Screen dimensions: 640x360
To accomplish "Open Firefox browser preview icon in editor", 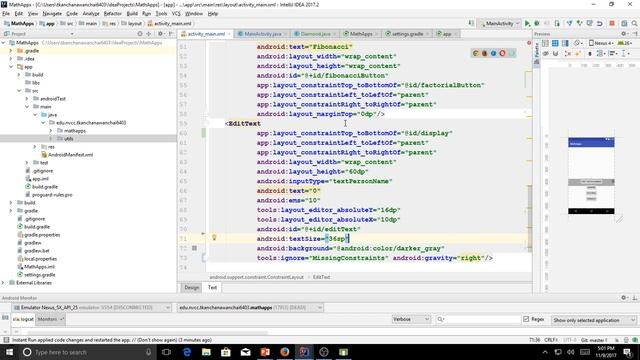I will (x=484, y=53).
